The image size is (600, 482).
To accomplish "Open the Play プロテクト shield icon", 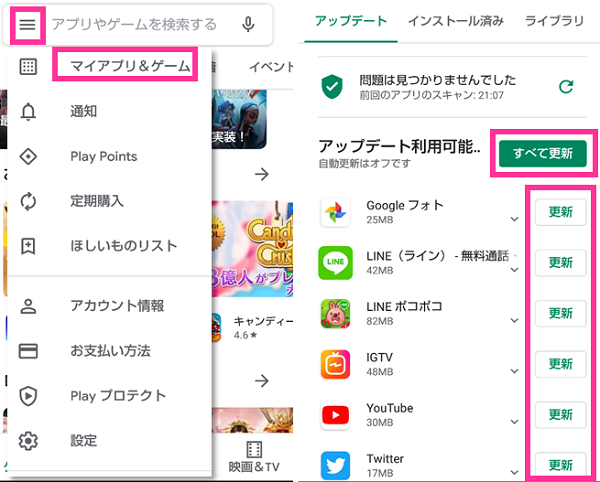I will point(28,396).
